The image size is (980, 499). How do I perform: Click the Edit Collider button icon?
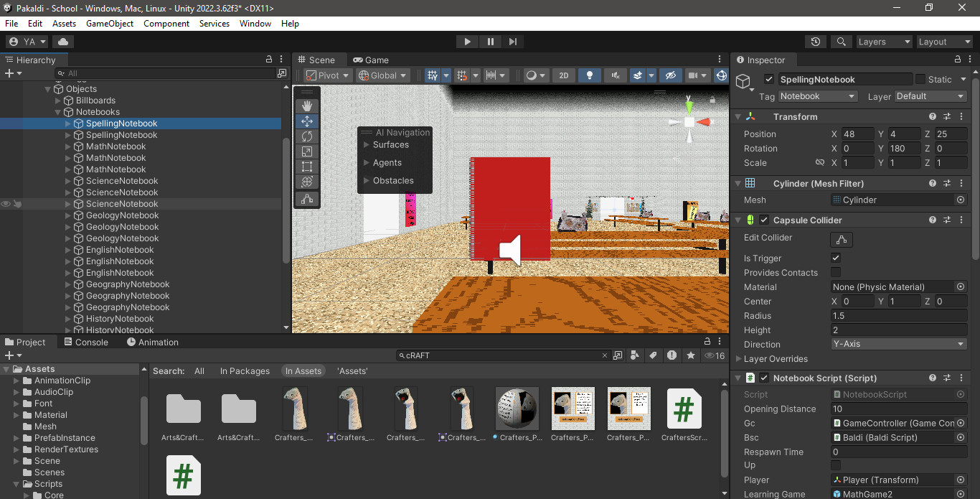pyautogui.click(x=842, y=239)
